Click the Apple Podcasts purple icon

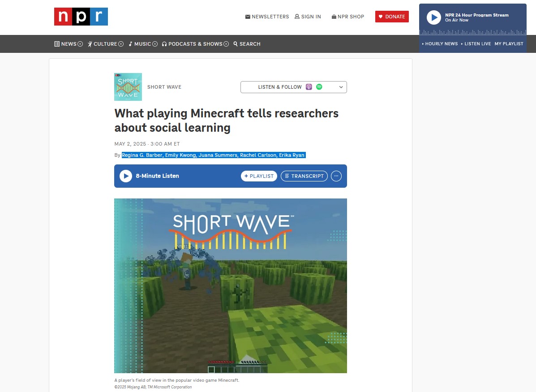click(x=309, y=87)
